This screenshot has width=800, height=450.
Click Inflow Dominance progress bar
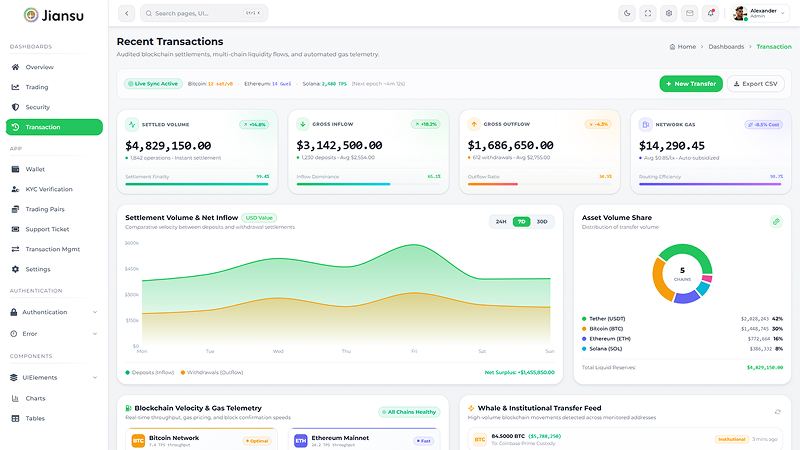(368, 184)
